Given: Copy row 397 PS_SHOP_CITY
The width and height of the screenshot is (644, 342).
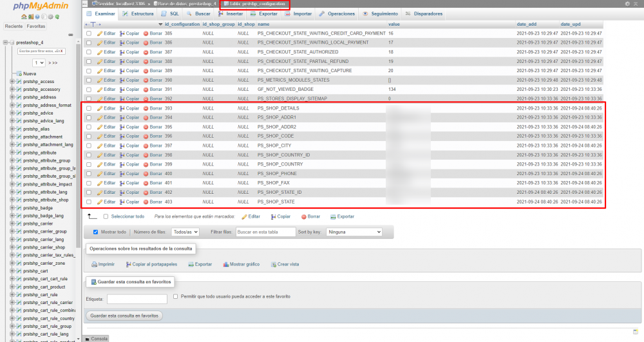Looking at the screenshot, I should 129,146.
